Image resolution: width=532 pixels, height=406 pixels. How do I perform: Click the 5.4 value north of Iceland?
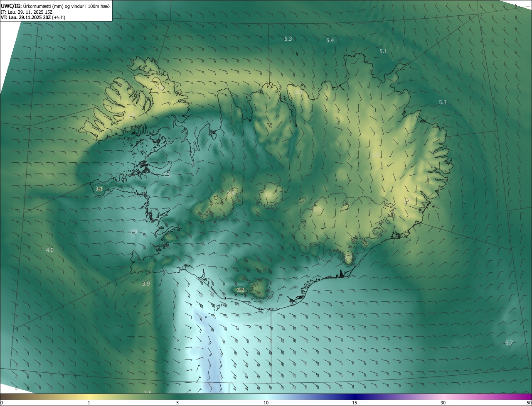click(x=330, y=40)
